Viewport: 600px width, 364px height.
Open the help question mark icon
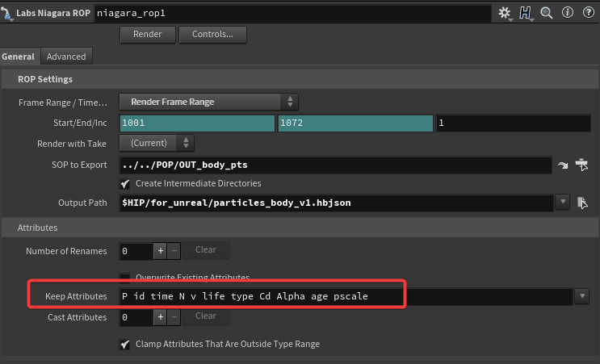(x=588, y=13)
